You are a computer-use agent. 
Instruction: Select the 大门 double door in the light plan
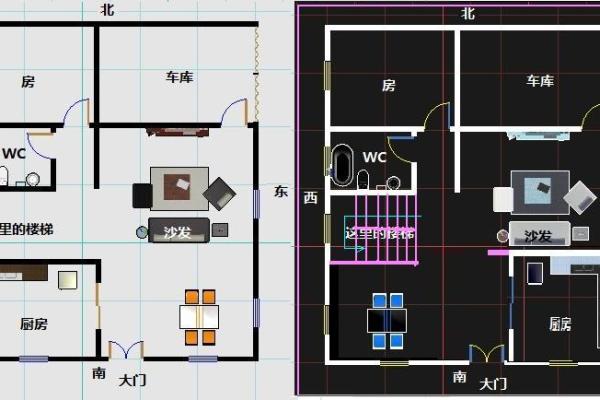coord(126,352)
